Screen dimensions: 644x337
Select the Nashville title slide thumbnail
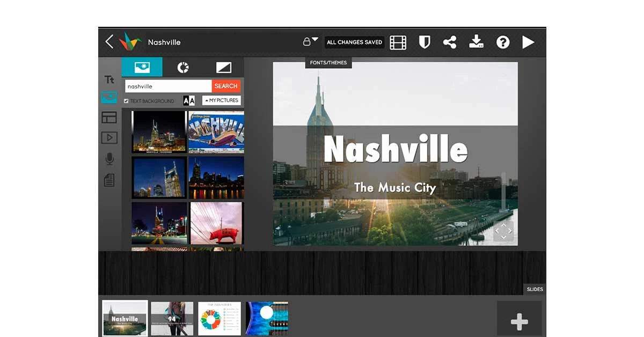tap(124, 318)
